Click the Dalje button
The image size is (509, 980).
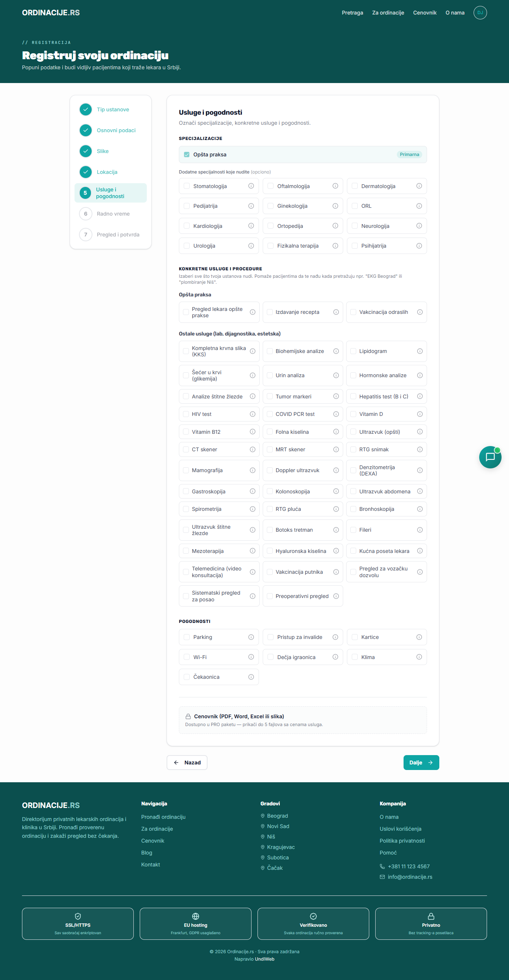tap(421, 763)
